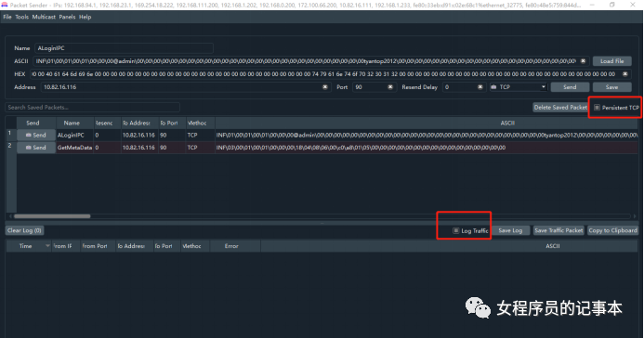Image resolution: width=644 pixels, height=338 pixels.
Task: Open the Time column sort arrow
Action: point(47,246)
